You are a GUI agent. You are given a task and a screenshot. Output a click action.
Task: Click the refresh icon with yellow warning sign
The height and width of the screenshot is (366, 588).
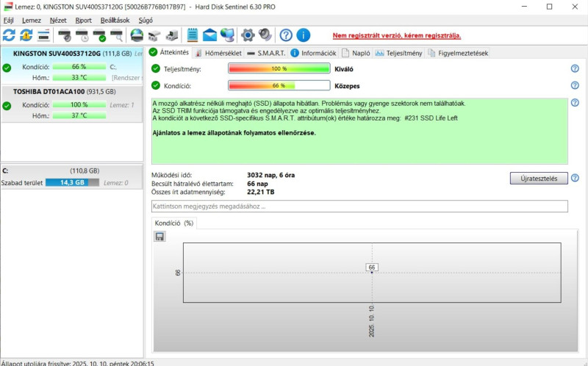pyautogui.click(x=26, y=35)
